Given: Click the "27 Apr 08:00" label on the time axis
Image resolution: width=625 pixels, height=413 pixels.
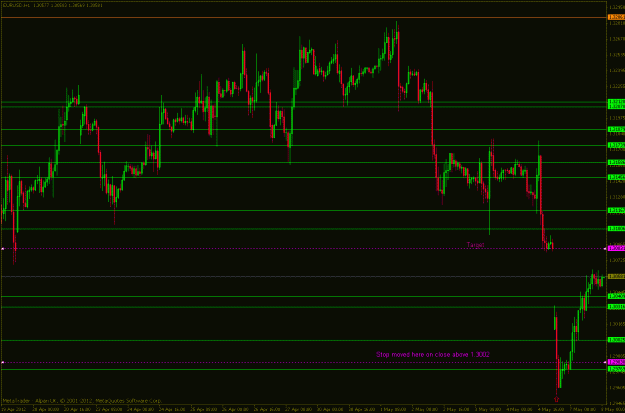Looking at the screenshot, I should click(x=301, y=409).
